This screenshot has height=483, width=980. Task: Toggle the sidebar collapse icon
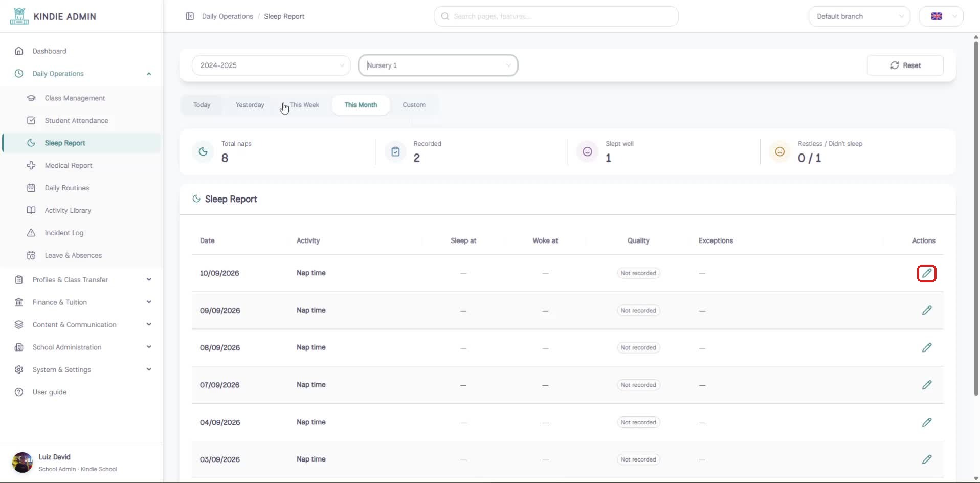[x=190, y=16]
